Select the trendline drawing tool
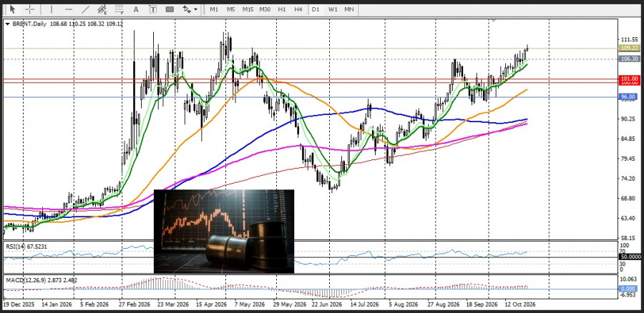This screenshot has height=313, width=644. pyautogui.click(x=85, y=9)
